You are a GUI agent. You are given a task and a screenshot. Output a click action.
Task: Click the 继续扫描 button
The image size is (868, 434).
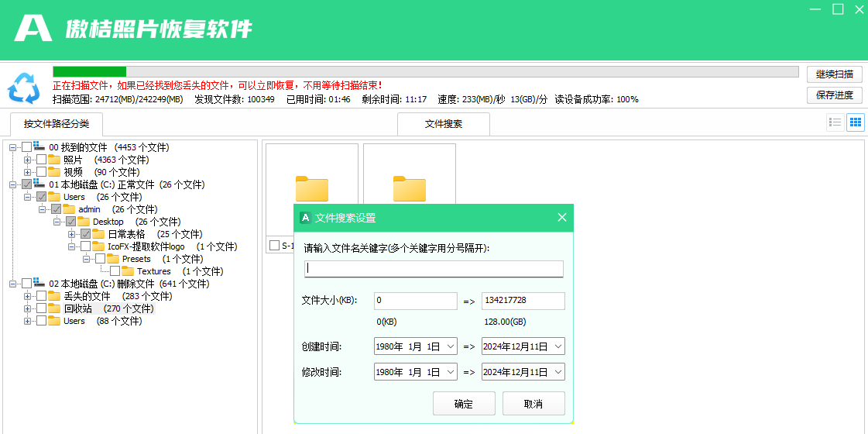point(834,74)
